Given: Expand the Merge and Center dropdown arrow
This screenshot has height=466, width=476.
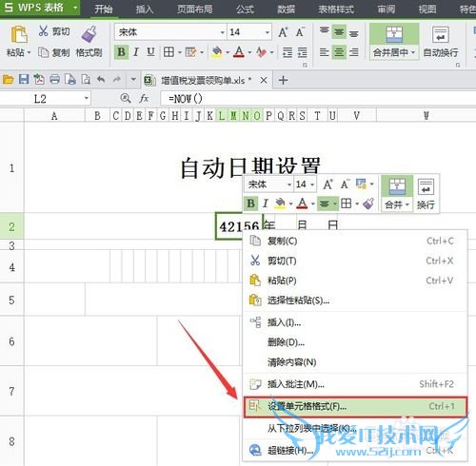Looking at the screenshot, I should click(x=413, y=52).
